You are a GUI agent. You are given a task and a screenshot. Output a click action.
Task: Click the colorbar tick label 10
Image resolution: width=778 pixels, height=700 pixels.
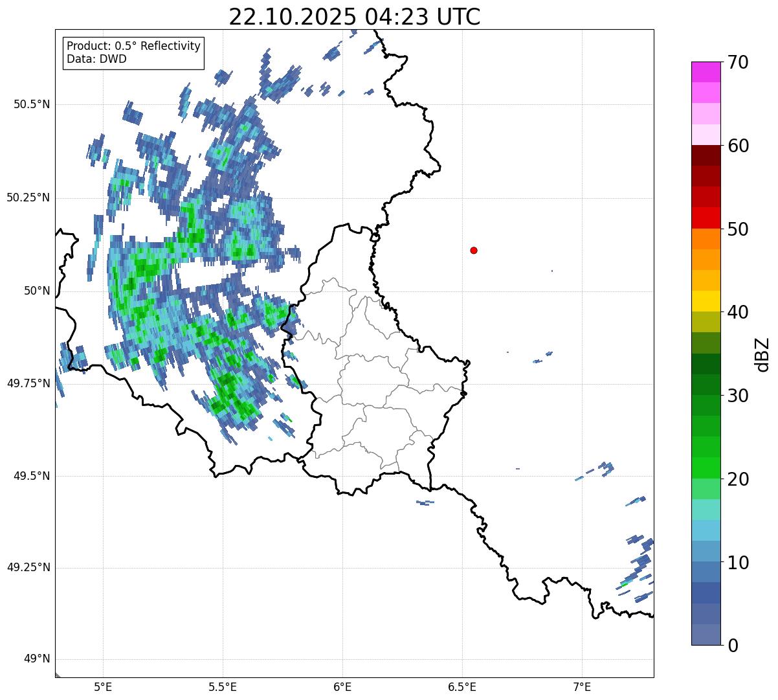[x=738, y=562]
